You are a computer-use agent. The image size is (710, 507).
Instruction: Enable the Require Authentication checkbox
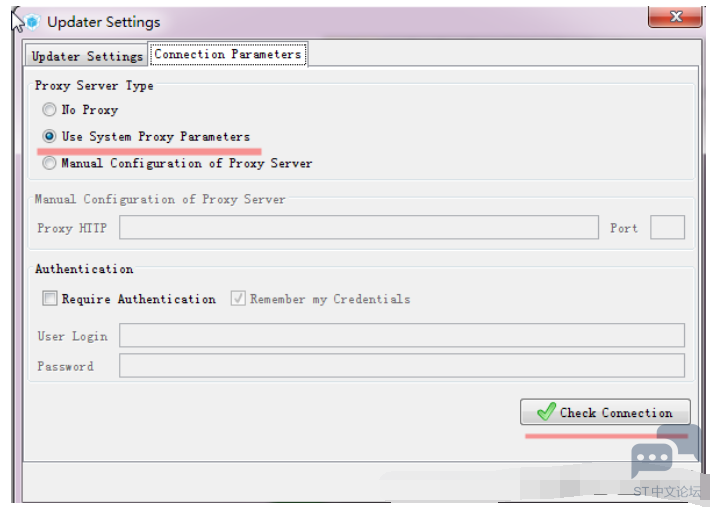tap(50, 299)
